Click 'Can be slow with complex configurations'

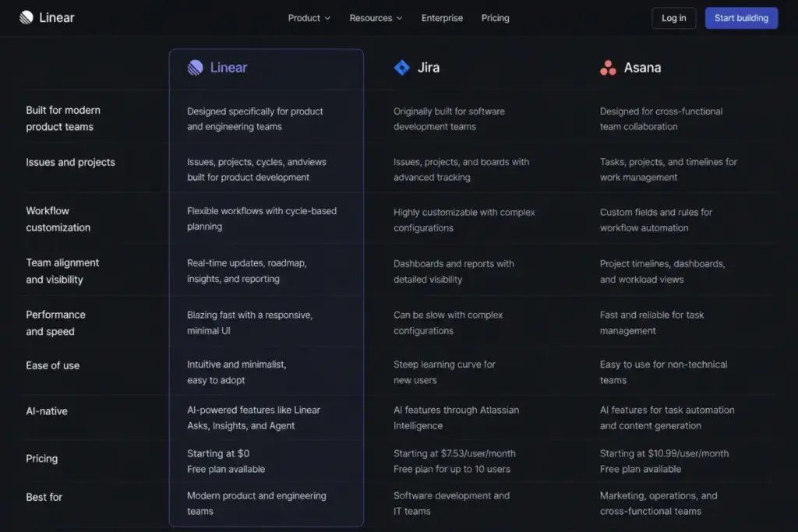tap(448, 323)
